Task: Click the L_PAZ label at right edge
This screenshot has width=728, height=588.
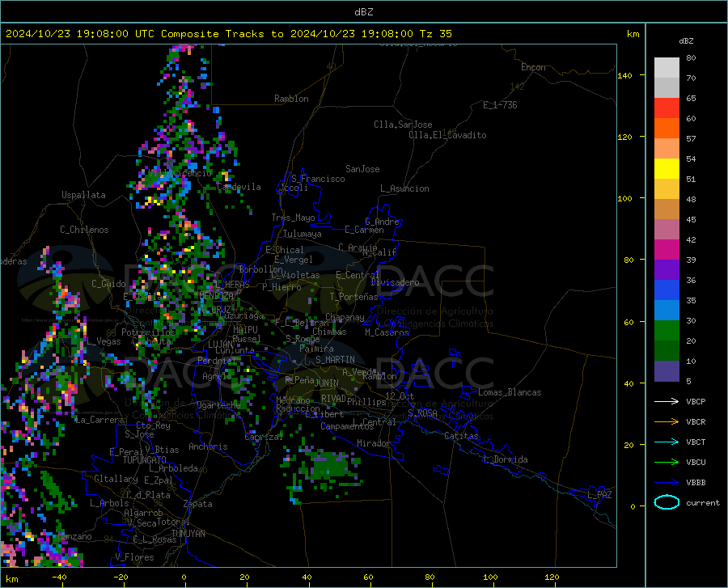Action: [600, 495]
